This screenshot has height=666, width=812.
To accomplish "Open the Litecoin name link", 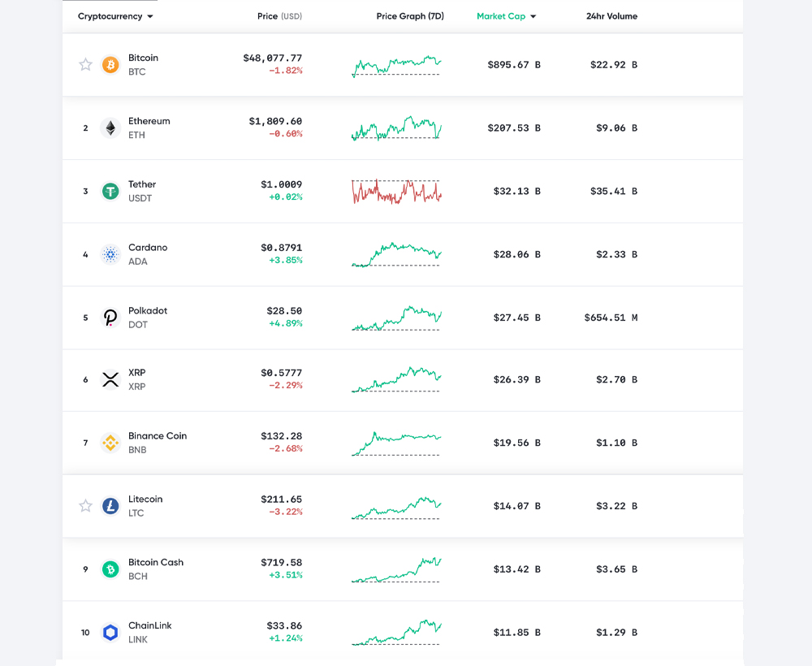I will (x=145, y=499).
